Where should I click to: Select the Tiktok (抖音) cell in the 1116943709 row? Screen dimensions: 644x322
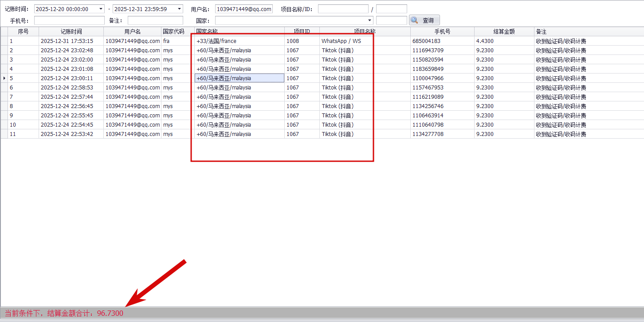click(x=365, y=50)
